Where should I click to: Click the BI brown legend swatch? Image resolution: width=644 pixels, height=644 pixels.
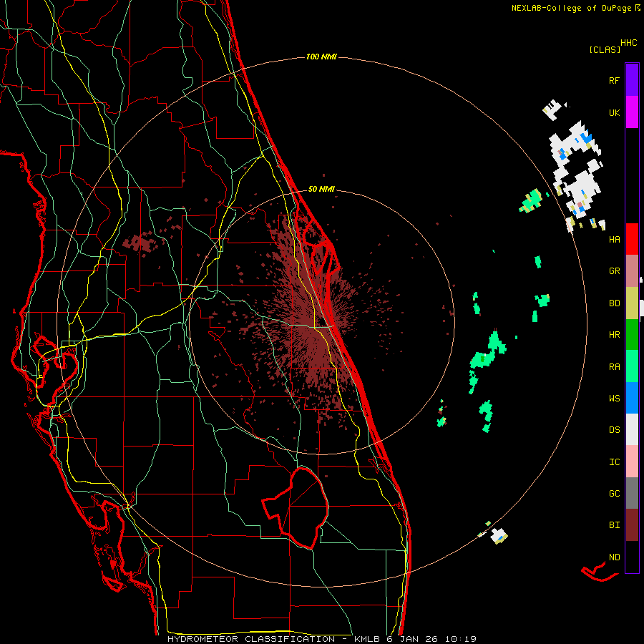pos(632,525)
